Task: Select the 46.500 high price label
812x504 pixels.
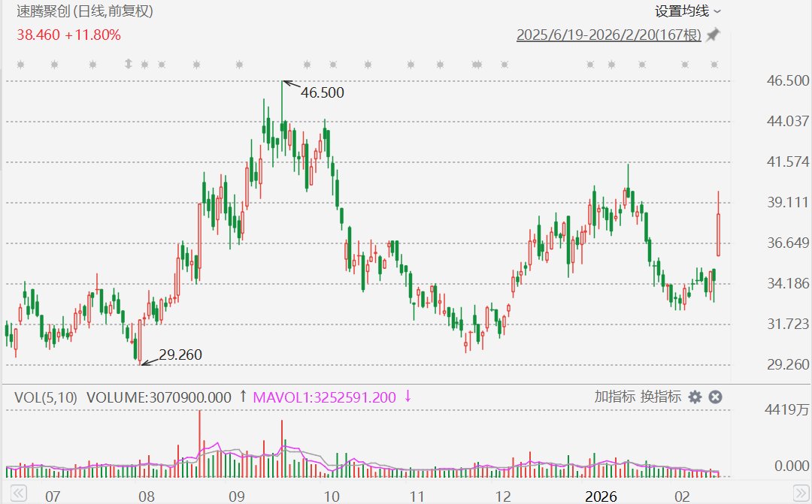Action: [322, 92]
